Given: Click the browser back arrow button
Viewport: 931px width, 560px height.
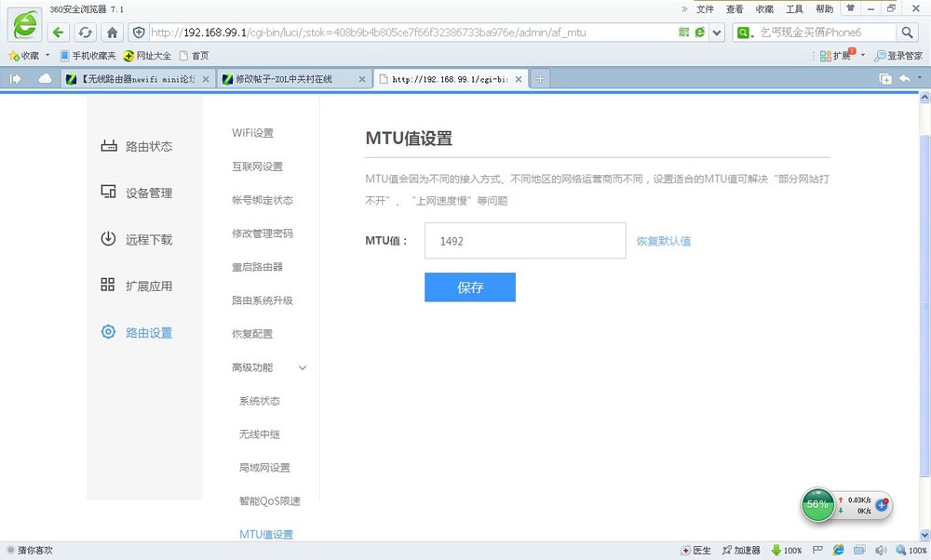Looking at the screenshot, I should [59, 33].
